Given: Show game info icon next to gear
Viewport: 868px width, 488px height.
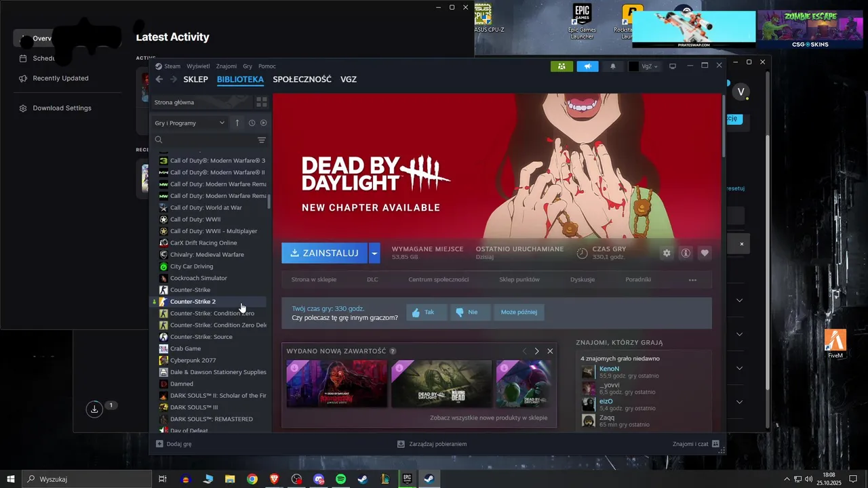Looking at the screenshot, I should [686, 253].
